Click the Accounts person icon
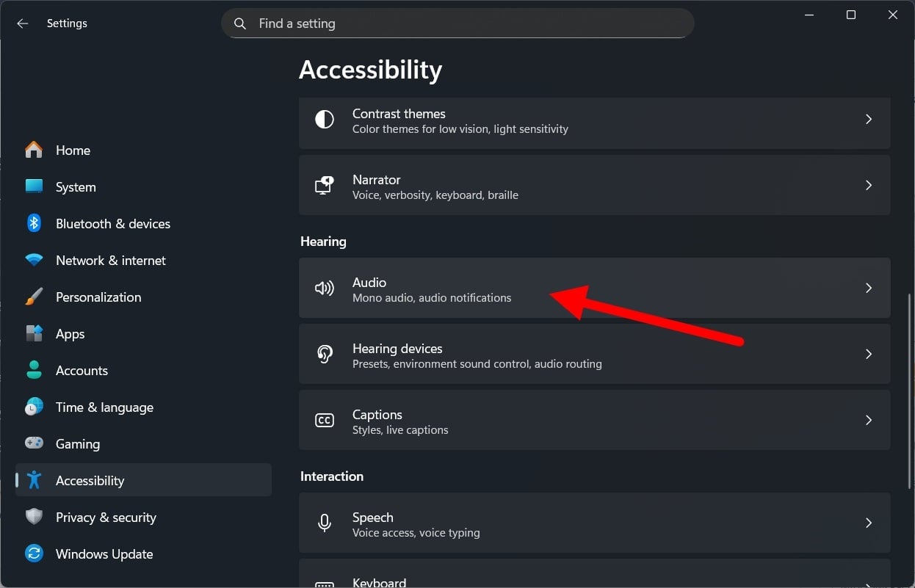The image size is (915, 588). (x=34, y=370)
